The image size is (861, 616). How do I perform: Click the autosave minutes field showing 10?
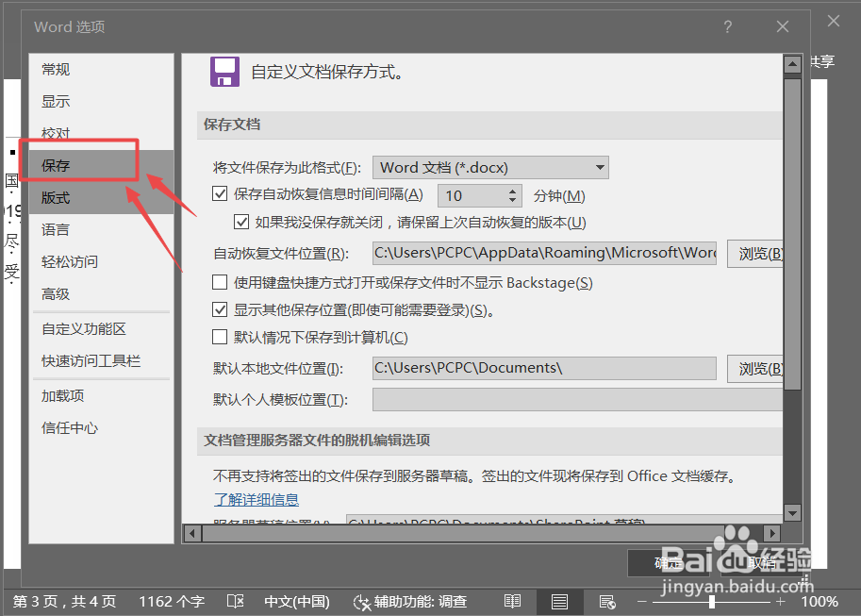(x=472, y=195)
